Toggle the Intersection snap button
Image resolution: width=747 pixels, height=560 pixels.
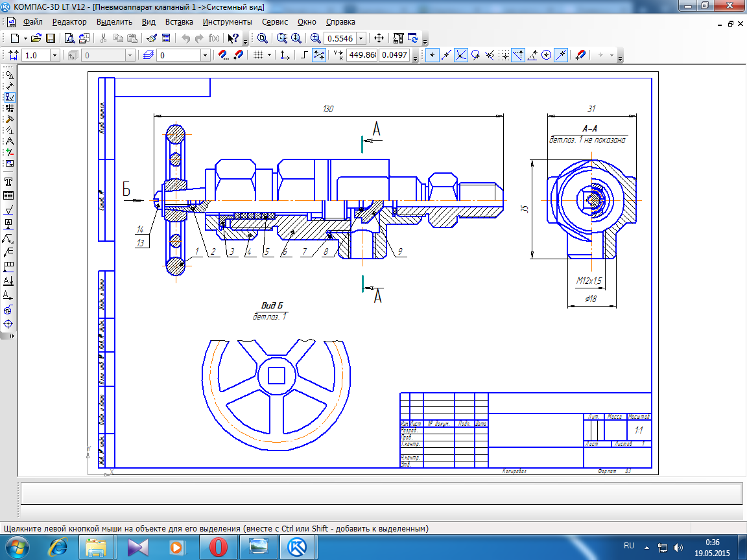tap(460, 55)
